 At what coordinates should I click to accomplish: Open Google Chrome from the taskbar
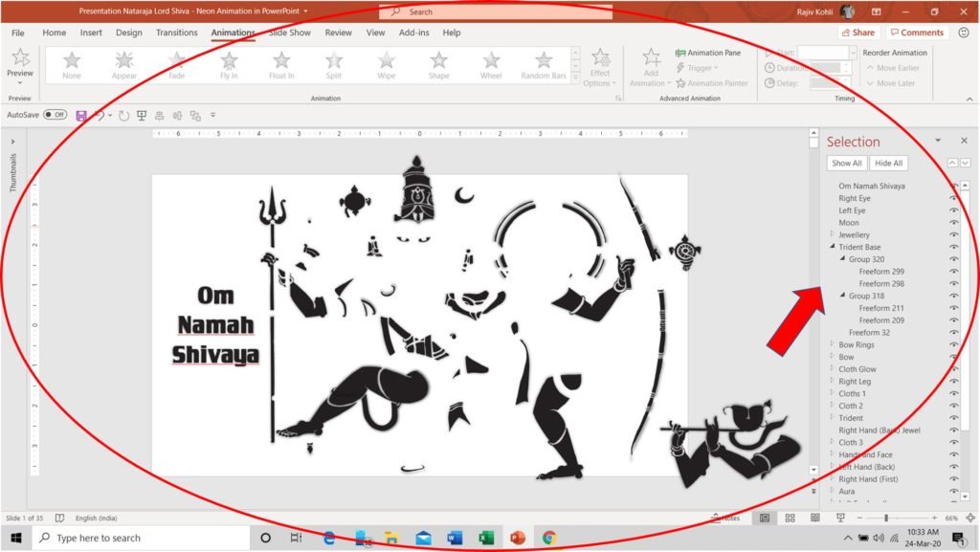pyautogui.click(x=549, y=538)
